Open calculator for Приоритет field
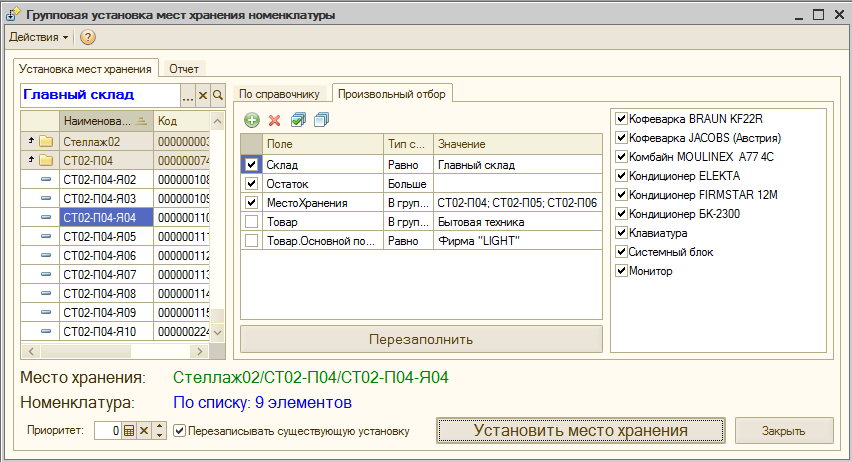The image size is (852, 462). point(129,431)
